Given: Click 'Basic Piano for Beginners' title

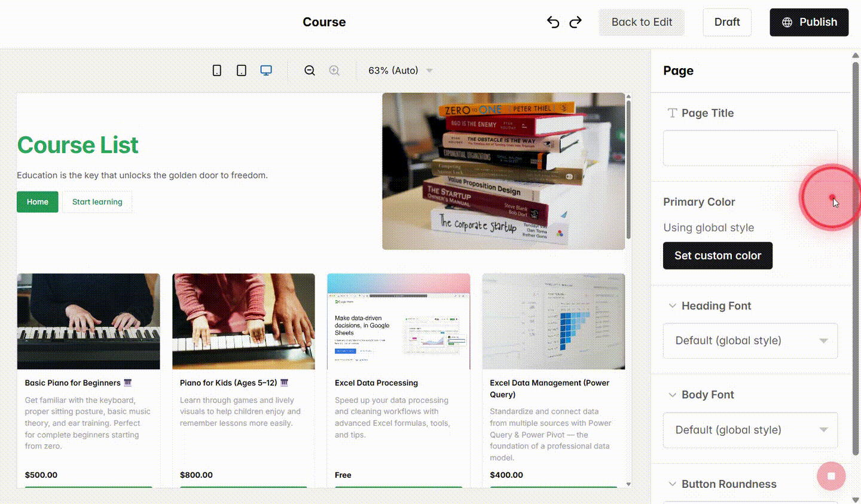Looking at the screenshot, I should (x=78, y=383).
